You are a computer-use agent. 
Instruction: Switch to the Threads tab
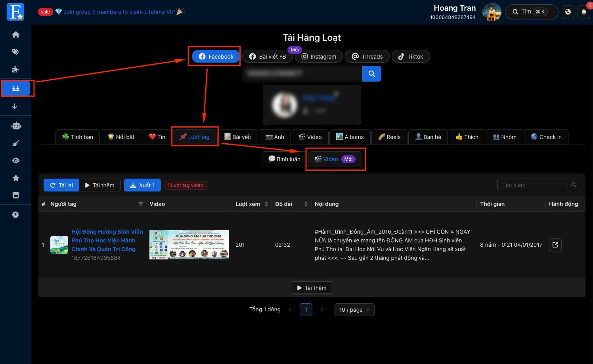point(367,56)
